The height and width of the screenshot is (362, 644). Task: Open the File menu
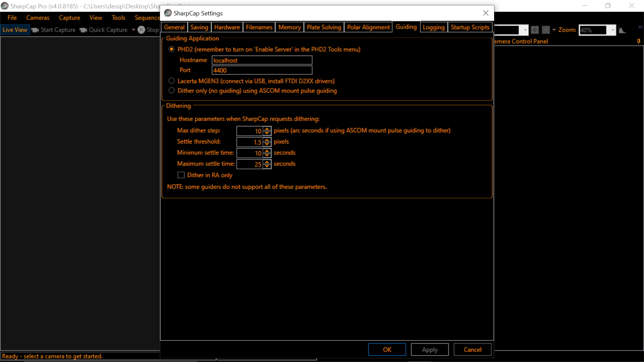coord(12,18)
